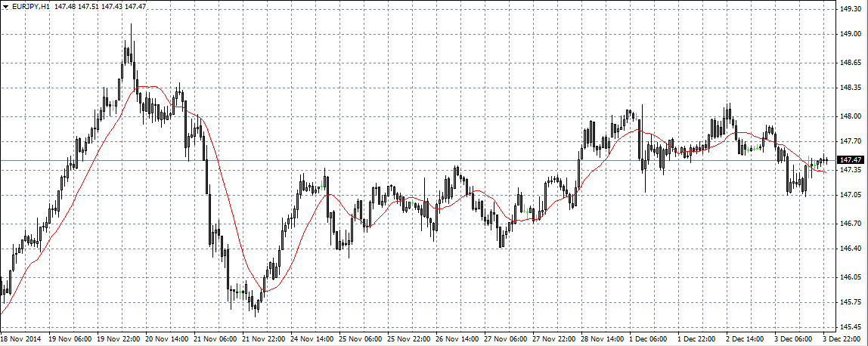Click the 145.45 price axis label
868x346 pixels.
tap(851, 327)
